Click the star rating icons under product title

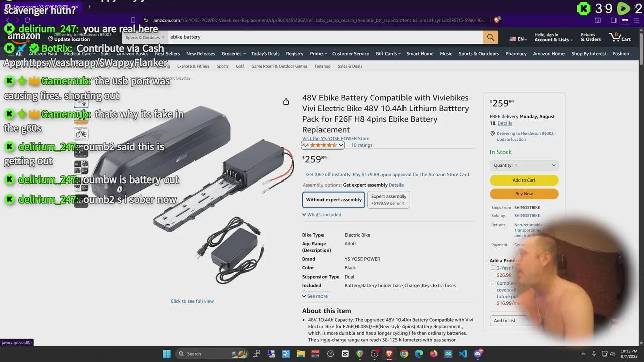[x=324, y=145]
